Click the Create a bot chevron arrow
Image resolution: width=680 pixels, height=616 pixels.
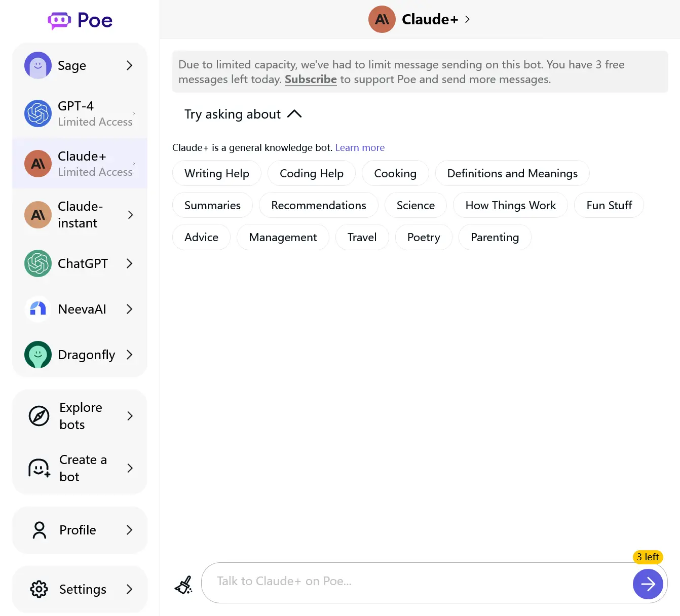(x=130, y=468)
